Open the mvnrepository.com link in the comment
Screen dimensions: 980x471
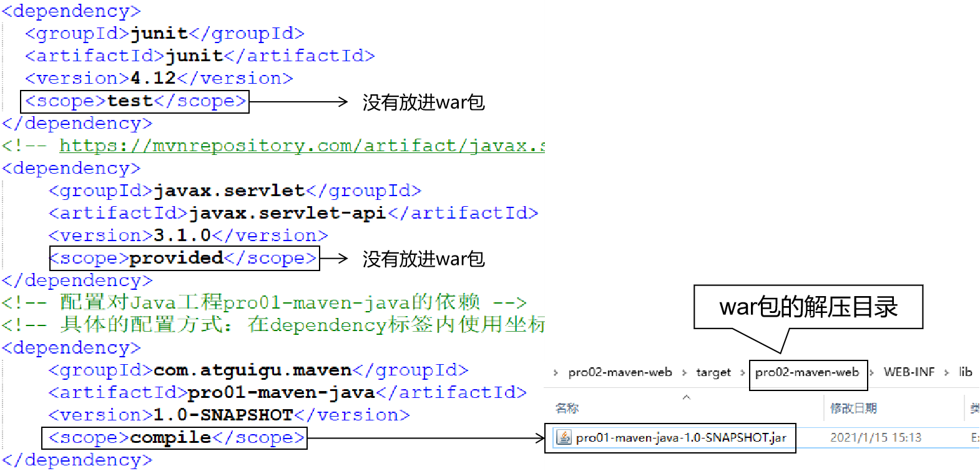pyautogui.click(x=302, y=146)
